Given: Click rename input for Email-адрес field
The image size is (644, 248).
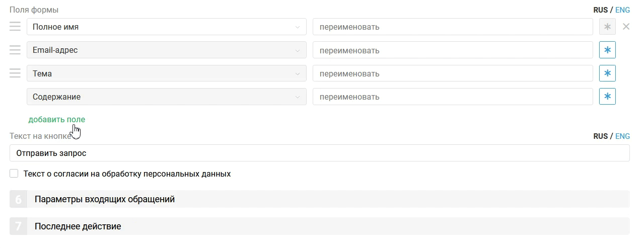Looking at the screenshot, I should [452, 50].
